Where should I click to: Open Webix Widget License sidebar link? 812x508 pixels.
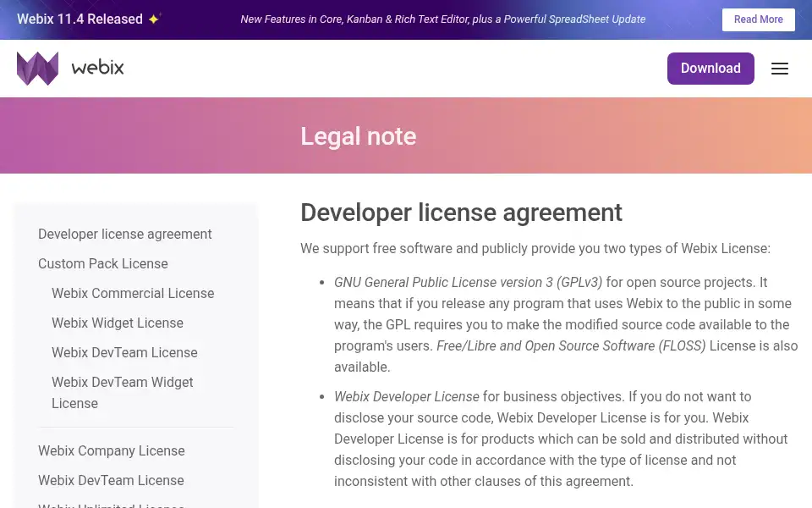click(x=118, y=323)
